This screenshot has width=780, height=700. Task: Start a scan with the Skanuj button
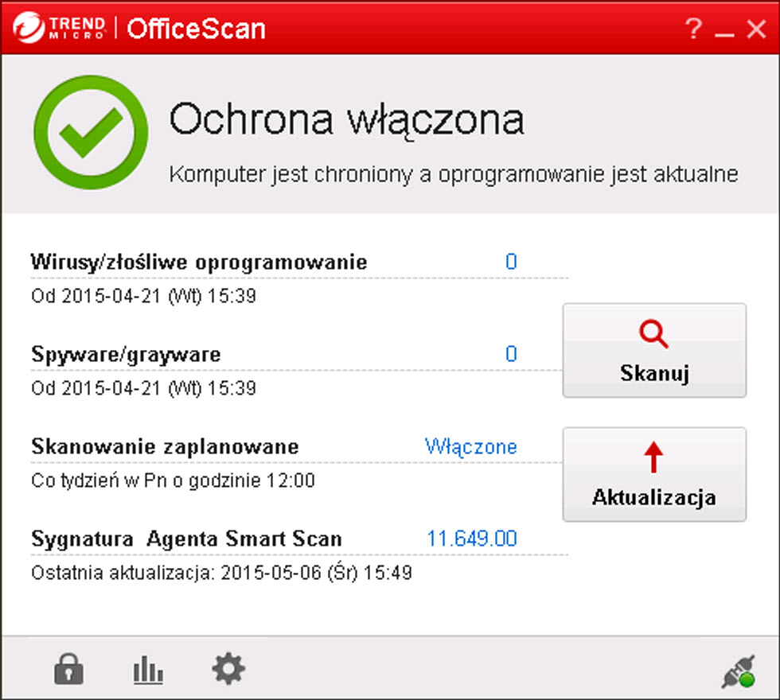[654, 350]
